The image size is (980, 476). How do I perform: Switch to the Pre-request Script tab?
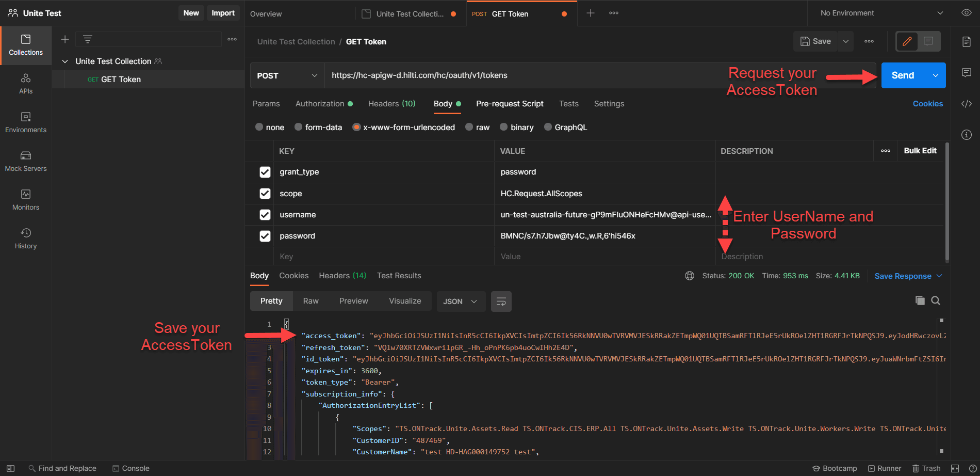[510, 104]
